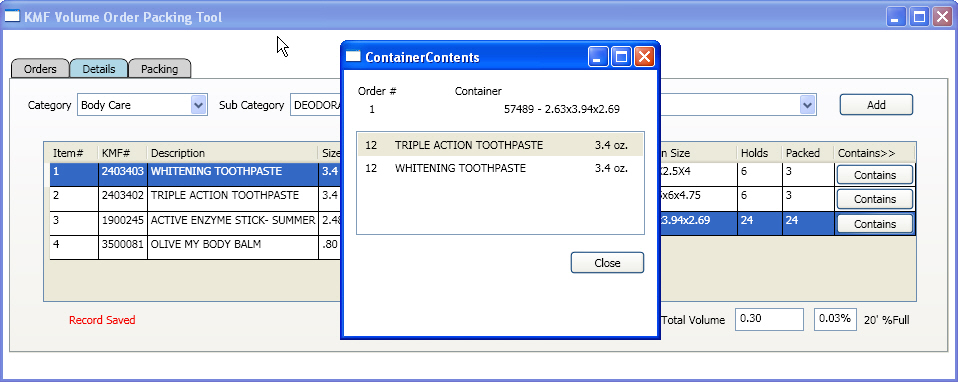Open the Sub Category dropdown arrow

808,105
